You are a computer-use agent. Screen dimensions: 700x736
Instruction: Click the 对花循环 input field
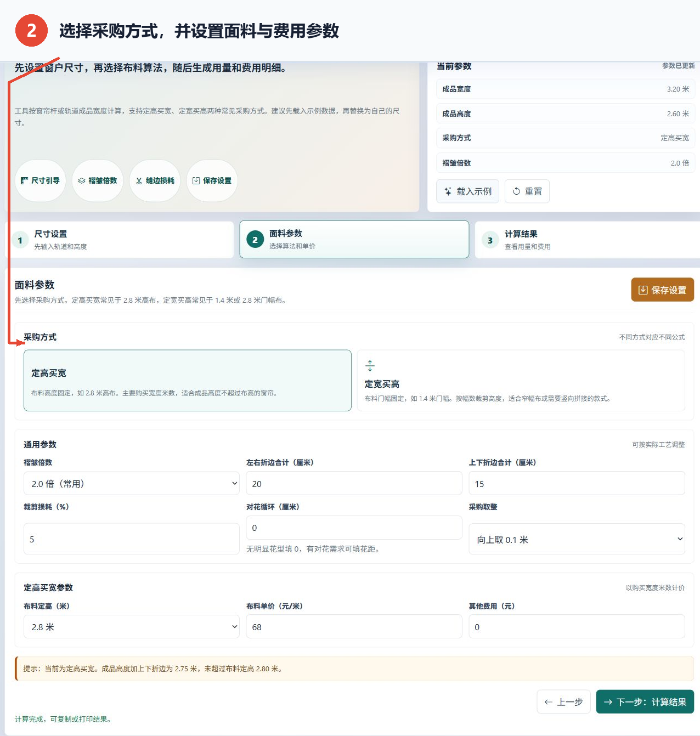(354, 528)
